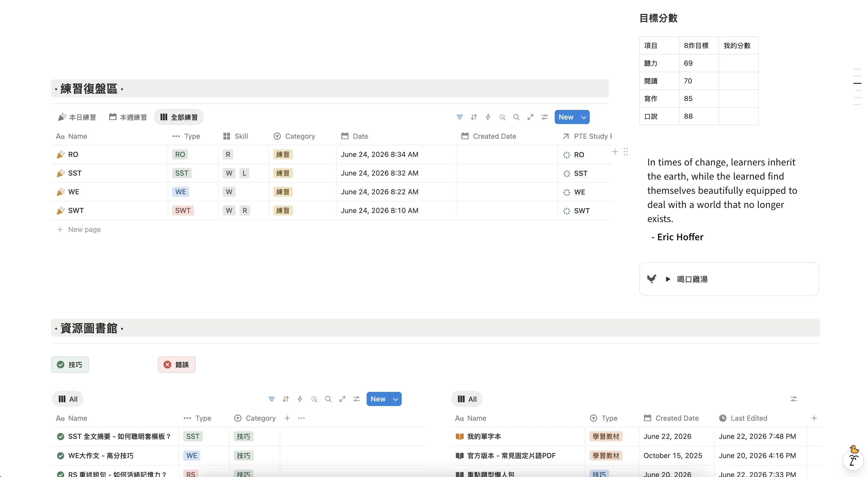
Task: Click sort icon in 練習復盤區 toolbar
Action: click(474, 117)
